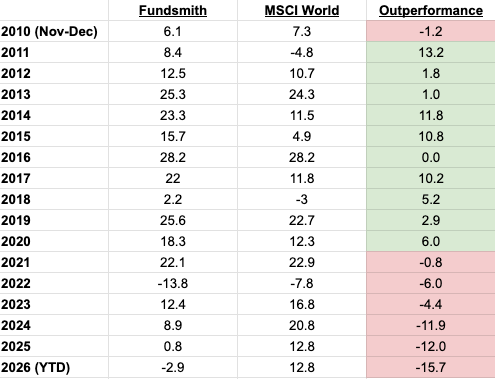Screen dimensions: 495x379
Task: Select MSCI World 2011 value -4.8
Action: pos(302,52)
